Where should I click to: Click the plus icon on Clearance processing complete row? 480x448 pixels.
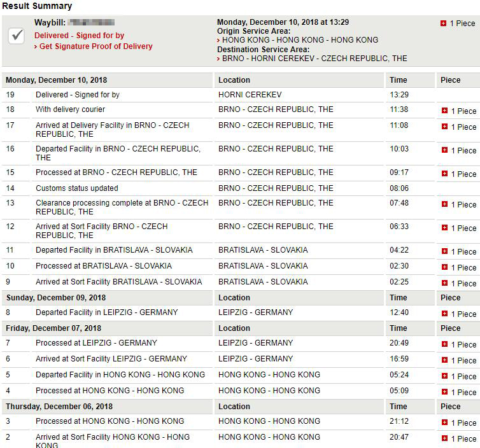[x=444, y=204]
